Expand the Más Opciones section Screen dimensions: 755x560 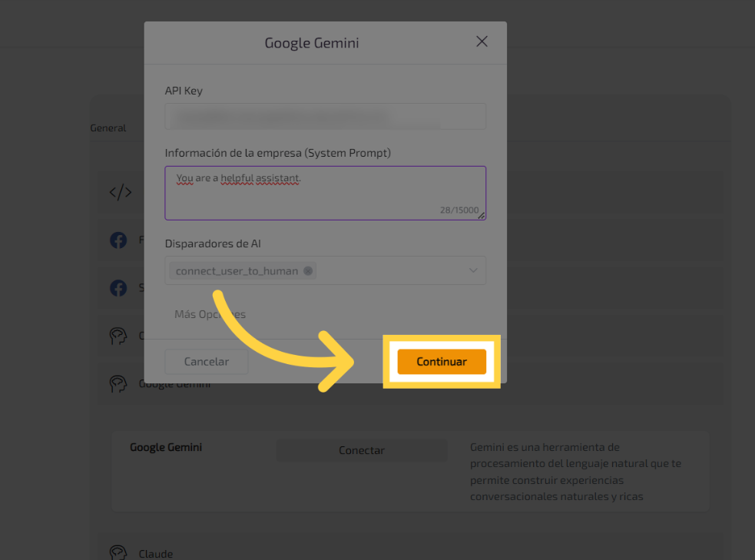210,314
